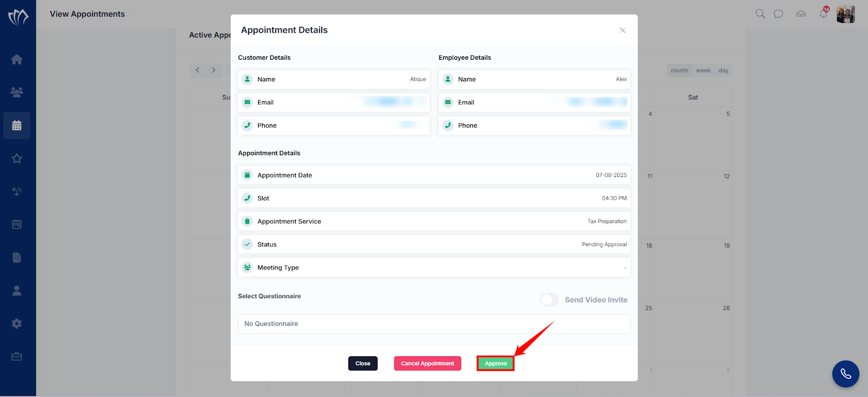Click the Status checkmark icon
Screen dimensions: 868x397
(x=247, y=244)
